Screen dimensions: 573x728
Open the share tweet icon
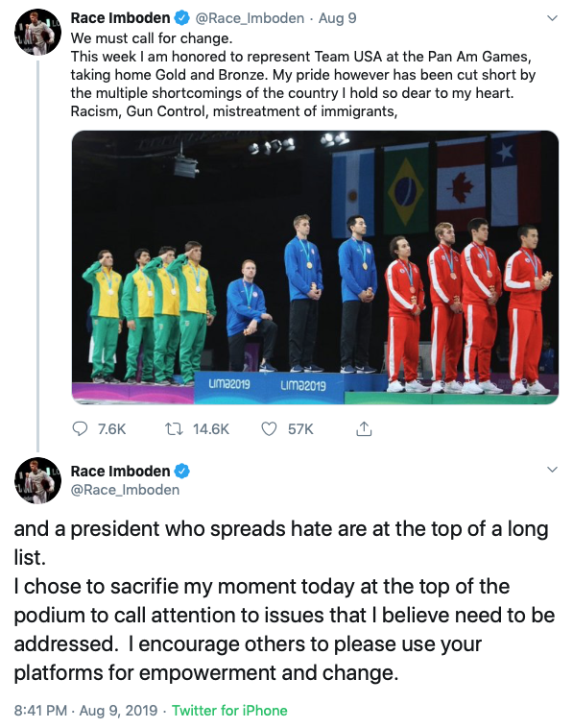point(364,428)
